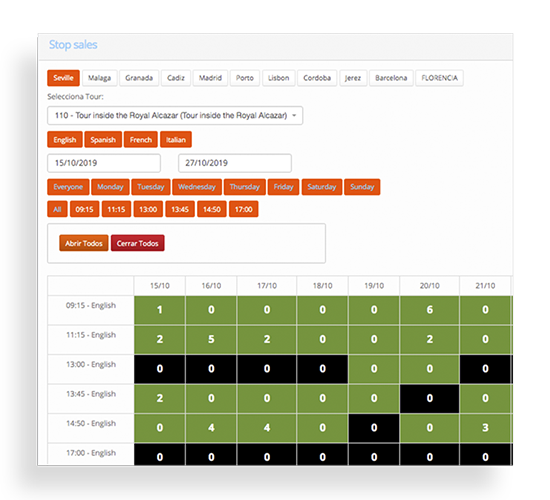This screenshot has width=550, height=500.
Task: Click black cell for 13:45 English on 20/10
Action: 430,398
